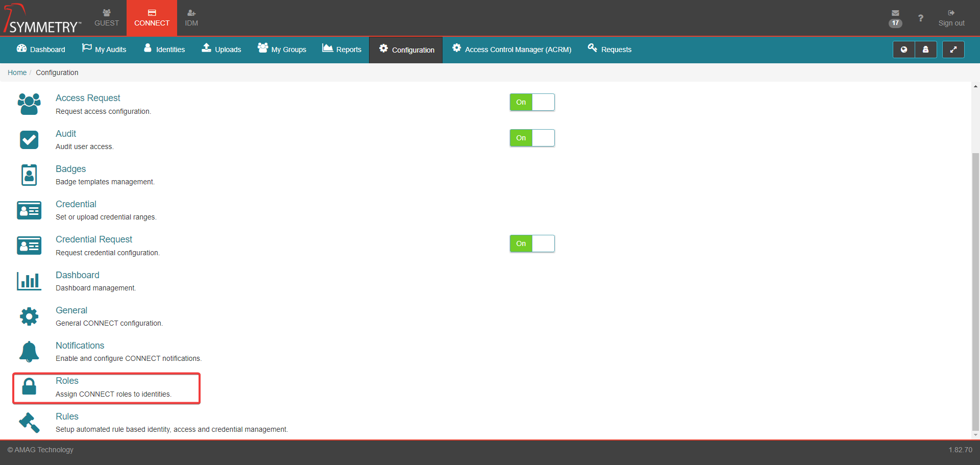Toggle the Credential Request On switch
980x465 pixels.
point(532,243)
